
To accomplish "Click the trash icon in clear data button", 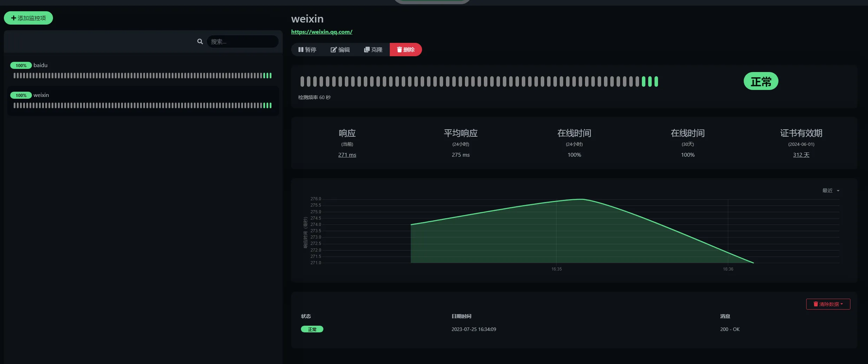I will click(x=815, y=304).
